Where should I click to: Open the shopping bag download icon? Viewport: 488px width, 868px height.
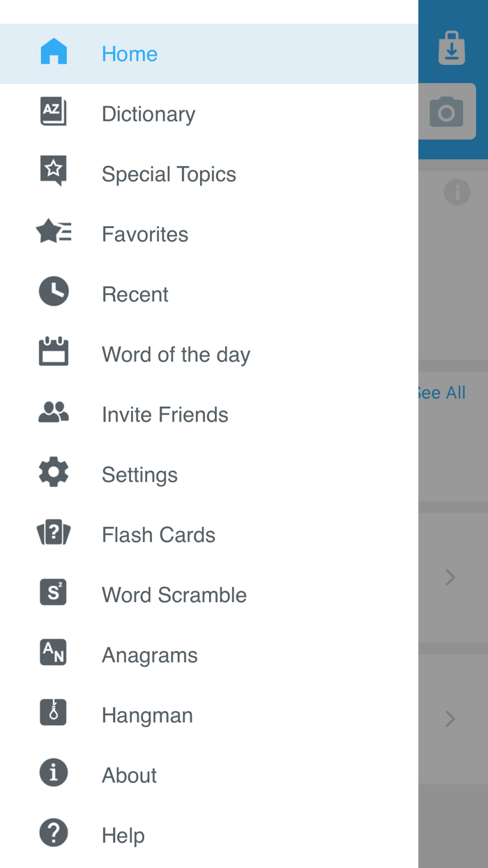pyautogui.click(x=452, y=49)
